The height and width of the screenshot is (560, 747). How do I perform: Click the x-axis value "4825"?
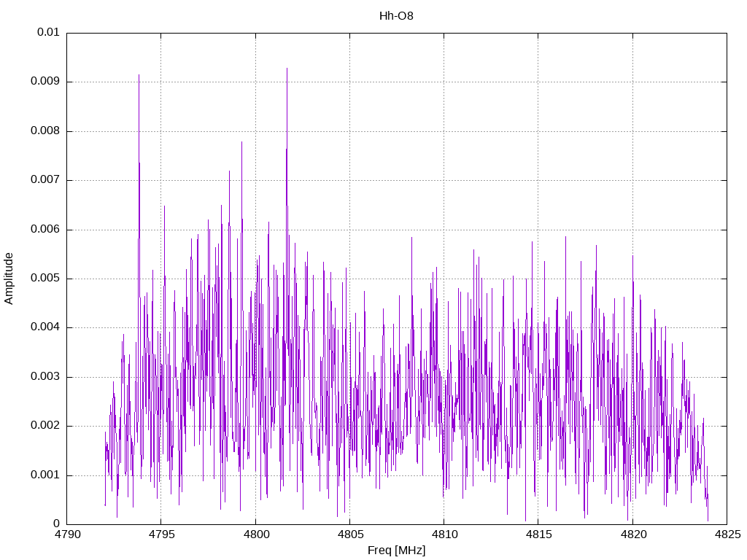tap(727, 534)
